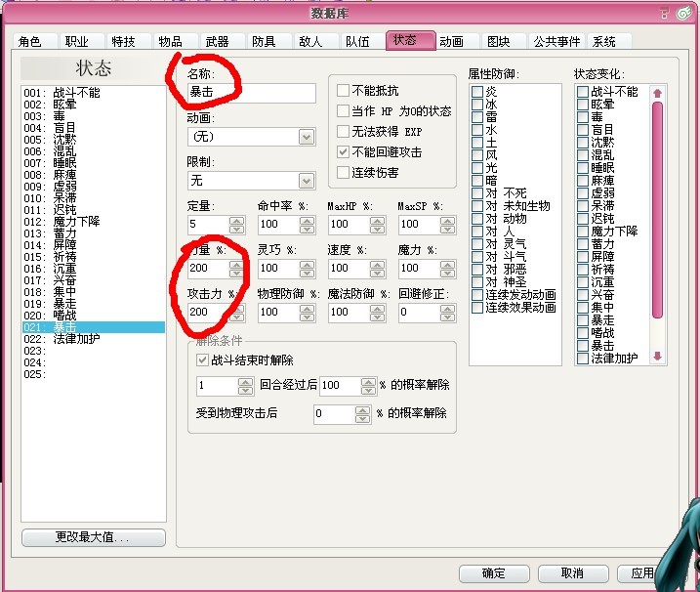Viewport: 700px width, 592px height.
Task: Click the 魔法防御 % stepper arrows
Action: tap(377, 313)
